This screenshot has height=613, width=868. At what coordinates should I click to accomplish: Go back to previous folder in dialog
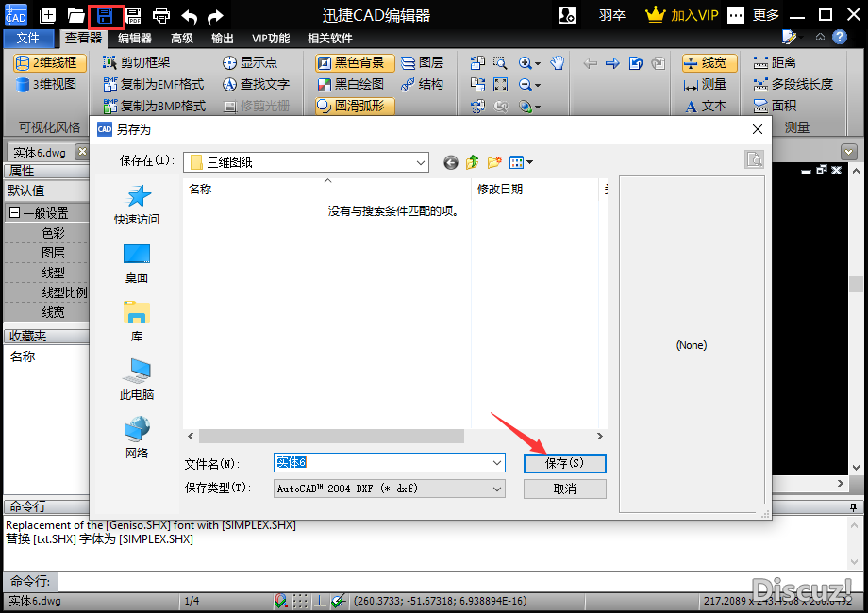[x=451, y=162]
